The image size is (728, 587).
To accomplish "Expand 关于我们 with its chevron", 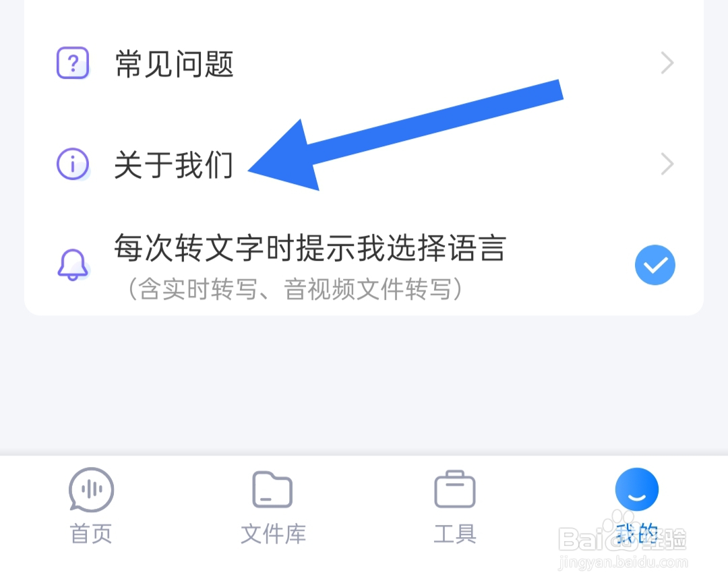I will point(667,164).
